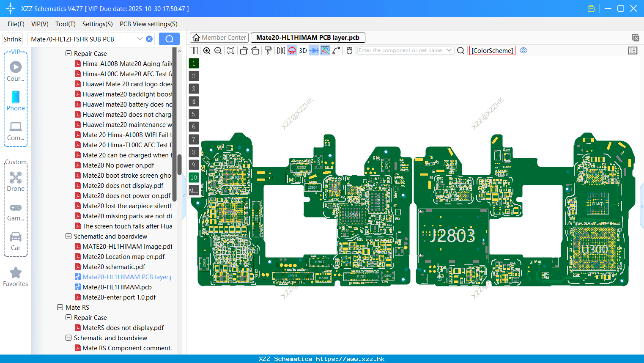Image resolution: width=644 pixels, height=363 pixels.
Task: Toggle the diode mode icon
Action: click(314, 50)
